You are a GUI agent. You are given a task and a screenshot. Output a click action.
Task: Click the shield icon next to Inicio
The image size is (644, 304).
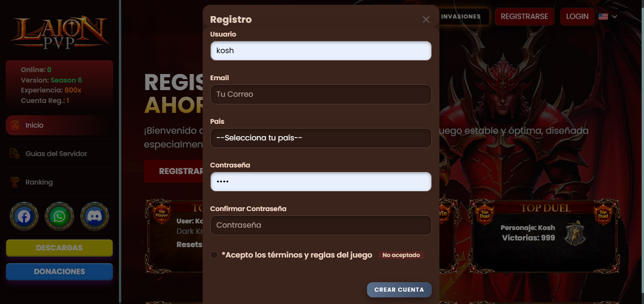click(x=15, y=125)
